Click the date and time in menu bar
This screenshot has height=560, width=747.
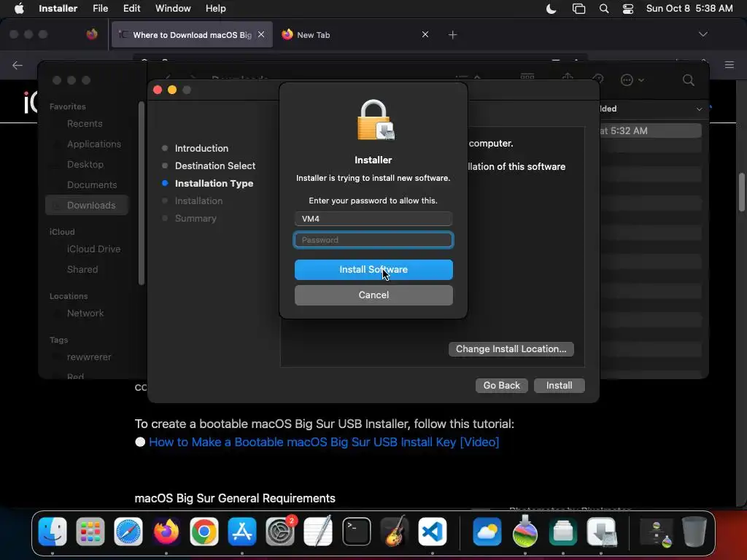click(x=689, y=8)
